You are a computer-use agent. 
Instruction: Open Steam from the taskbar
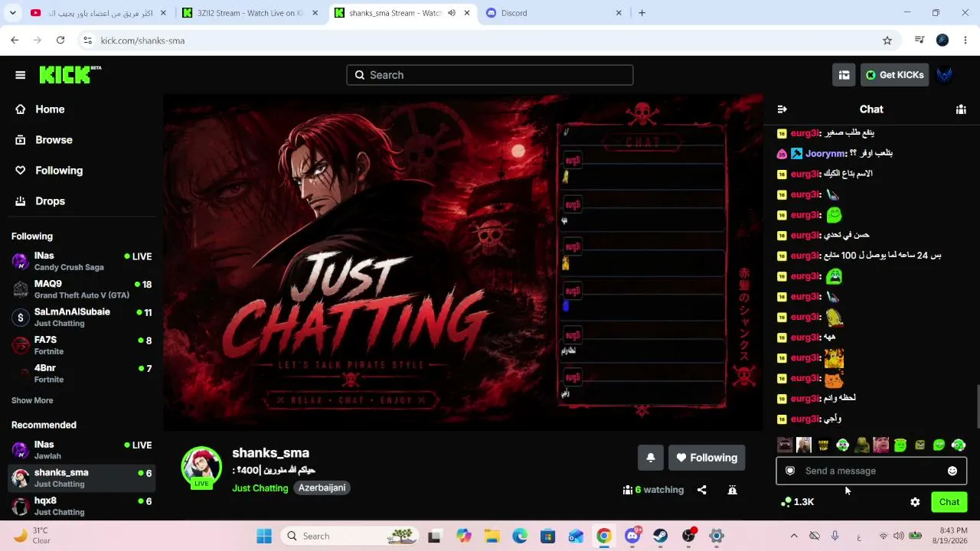(661, 536)
